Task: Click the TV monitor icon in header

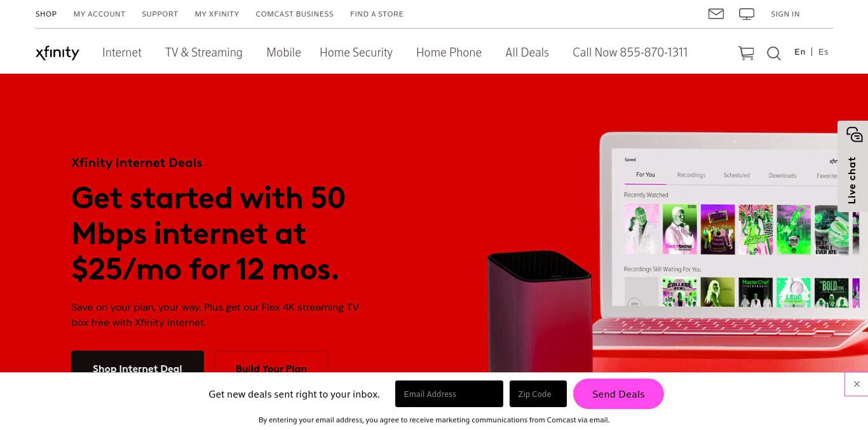Action: [x=747, y=14]
